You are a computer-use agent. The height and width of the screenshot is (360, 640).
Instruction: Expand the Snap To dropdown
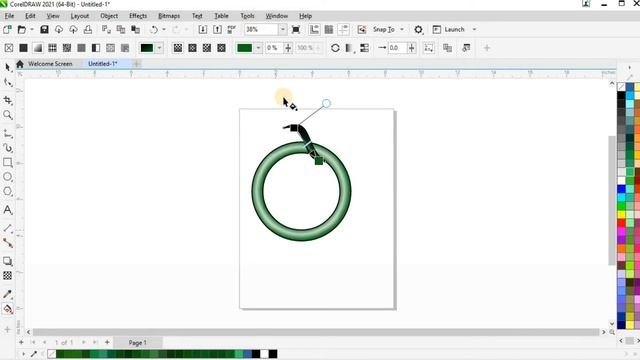point(402,29)
